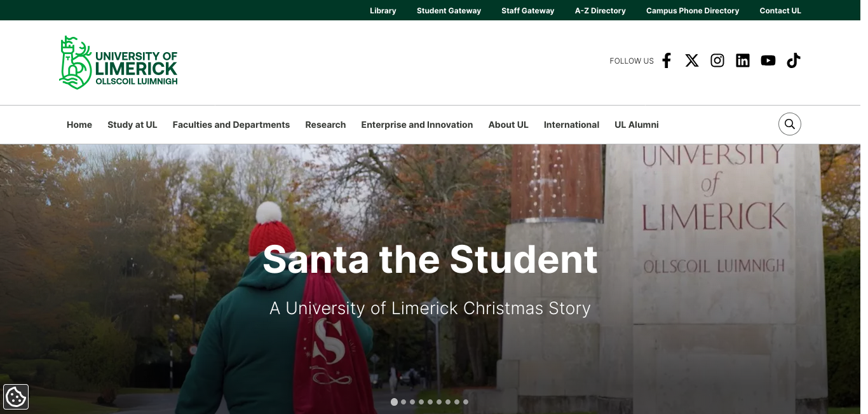Open site search with magnifier icon

[790, 124]
